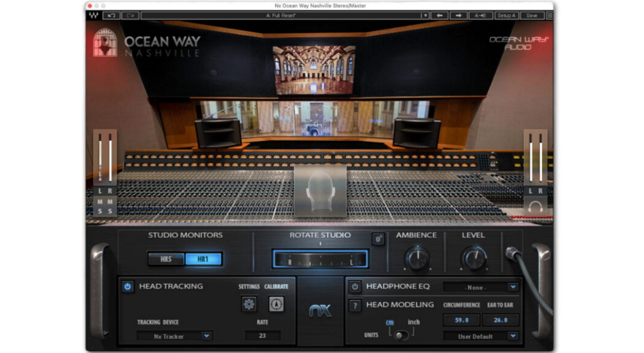This screenshot has width=644, height=353.
Task: Toggle Head Tracking power button
Action: (127, 286)
